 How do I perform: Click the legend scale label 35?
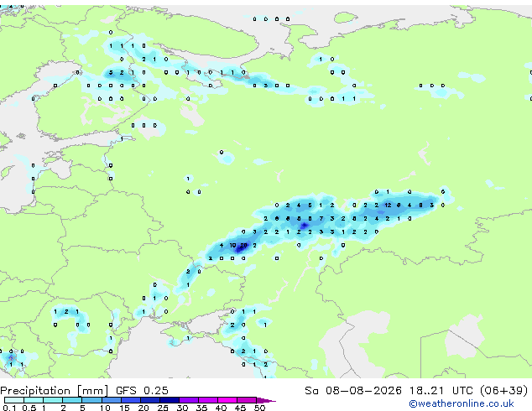coord(201,408)
